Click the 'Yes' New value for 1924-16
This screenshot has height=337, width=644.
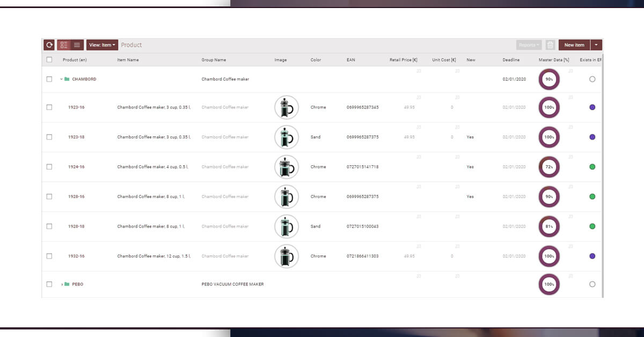470,167
